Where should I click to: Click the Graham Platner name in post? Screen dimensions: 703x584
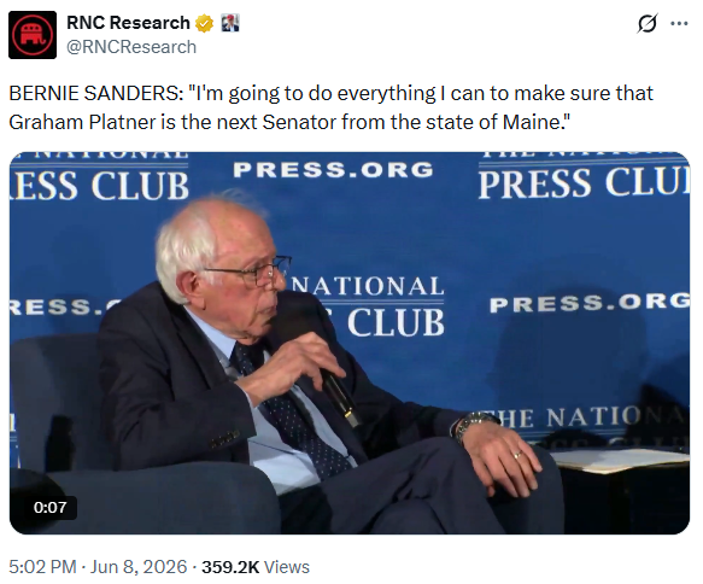[82, 122]
